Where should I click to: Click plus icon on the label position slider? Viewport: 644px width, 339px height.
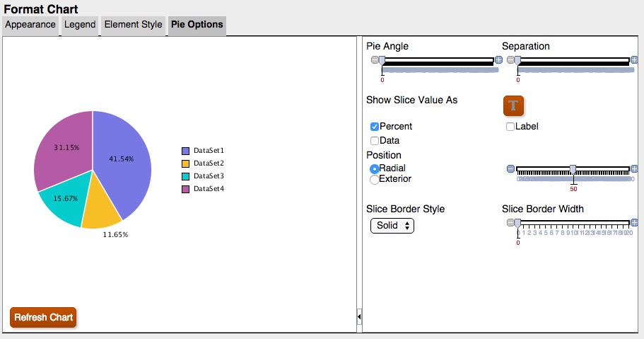click(x=634, y=168)
